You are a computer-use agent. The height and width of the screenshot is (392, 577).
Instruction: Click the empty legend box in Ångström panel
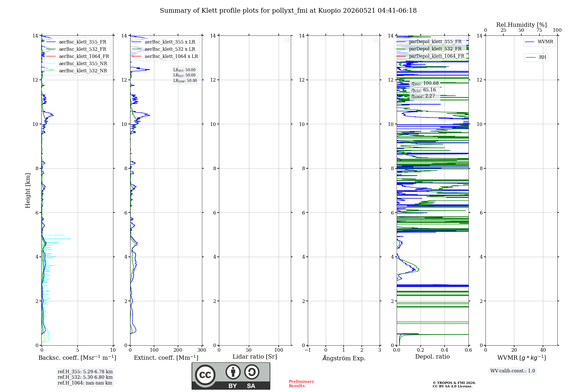point(376,40)
